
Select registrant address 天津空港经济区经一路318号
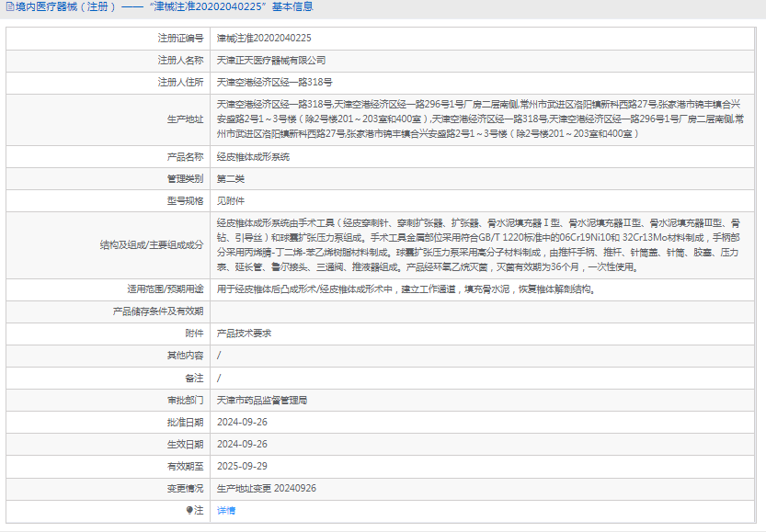click(x=275, y=83)
